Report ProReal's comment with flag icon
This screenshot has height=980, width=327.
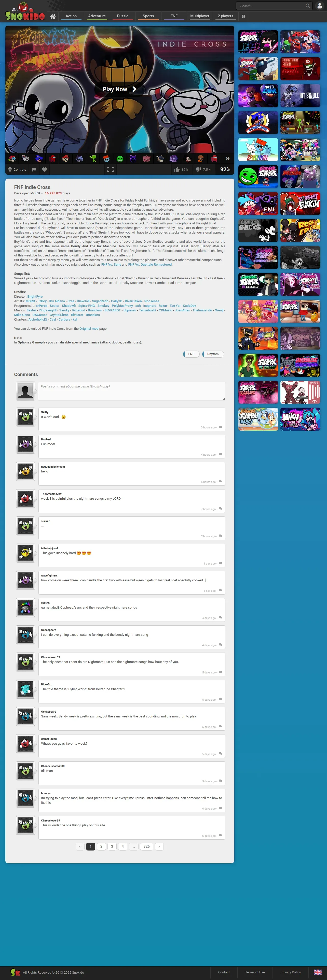[220, 455]
